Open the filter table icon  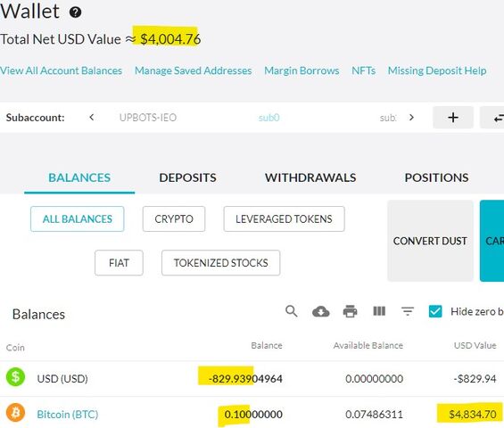(408, 311)
